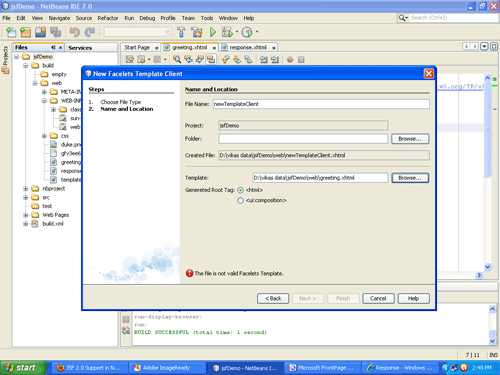Click the New Project toolbar icon

click(26, 32)
